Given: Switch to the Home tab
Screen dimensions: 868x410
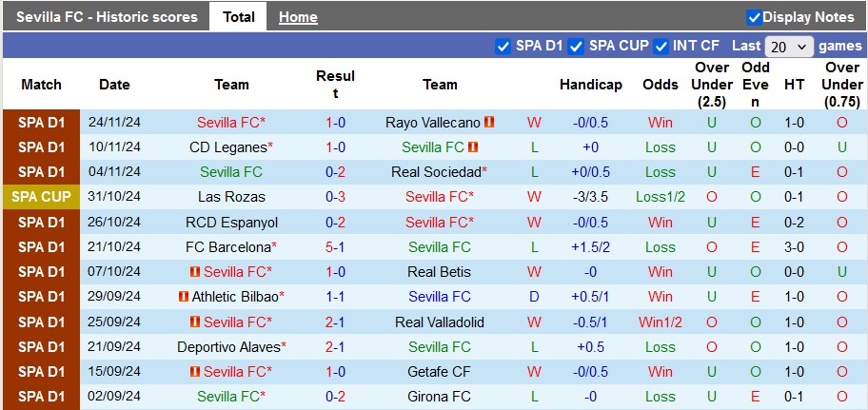Looking at the screenshot, I should pyautogui.click(x=298, y=17).
